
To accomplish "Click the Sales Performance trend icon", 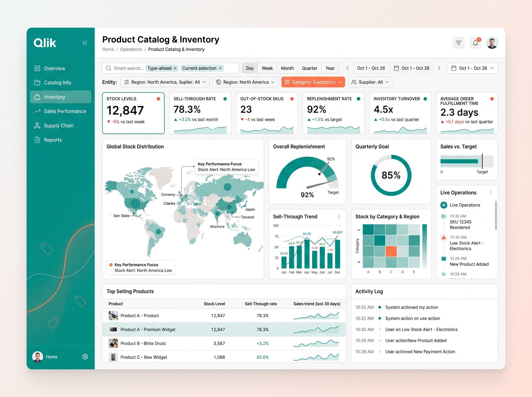I will [37, 111].
